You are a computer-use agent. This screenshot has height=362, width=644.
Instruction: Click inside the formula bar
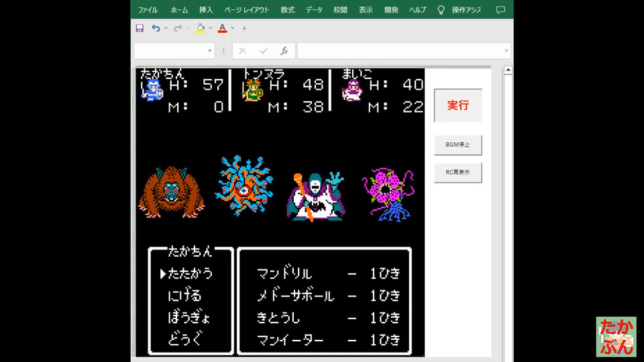pos(400,51)
